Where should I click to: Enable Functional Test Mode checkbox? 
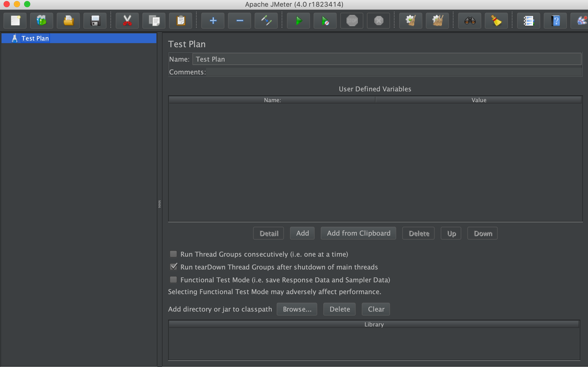pos(174,280)
